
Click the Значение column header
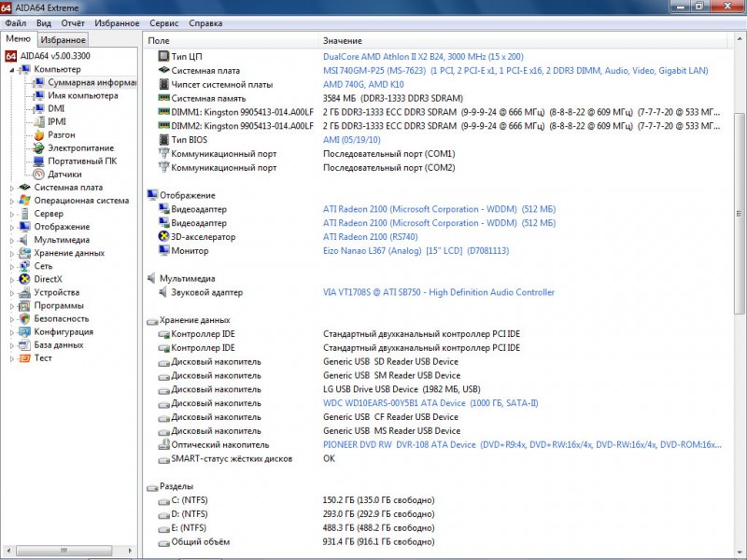[342, 41]
